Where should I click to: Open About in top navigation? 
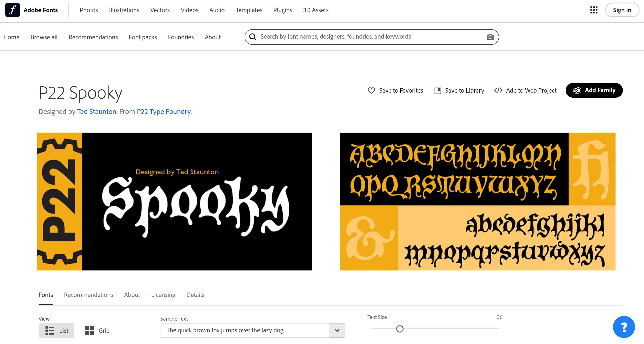click(213, 37)
